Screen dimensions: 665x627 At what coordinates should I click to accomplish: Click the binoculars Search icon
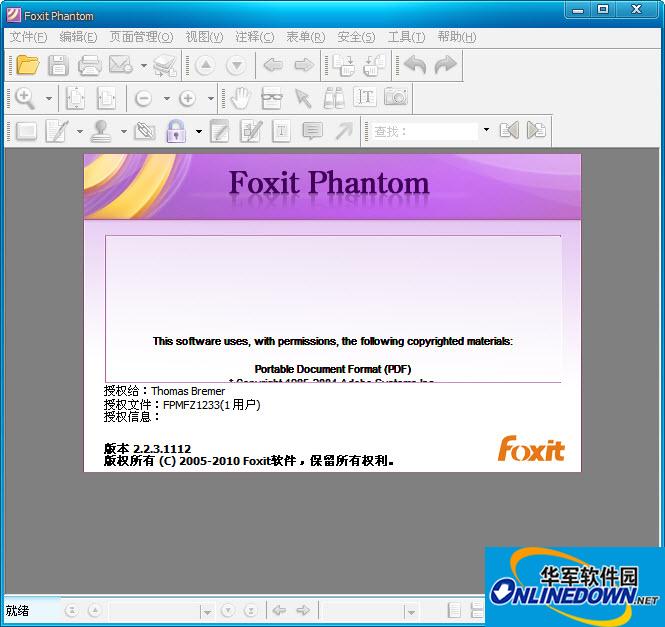(x=334, y=98)
